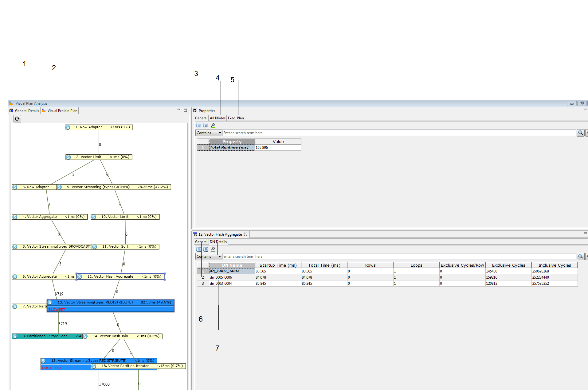Open the General tab under Properties
Viewport: 588px width, 390px height.
pos(201,118)
